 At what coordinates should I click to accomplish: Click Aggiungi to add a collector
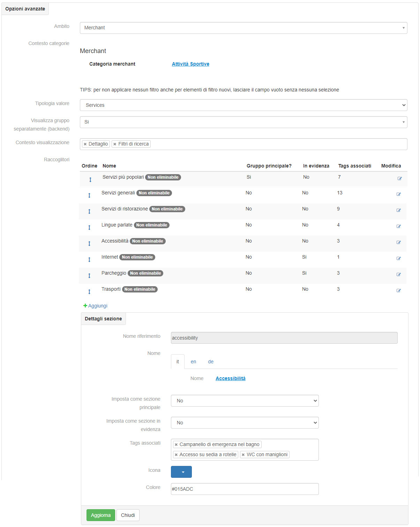[x=95, y=306]
